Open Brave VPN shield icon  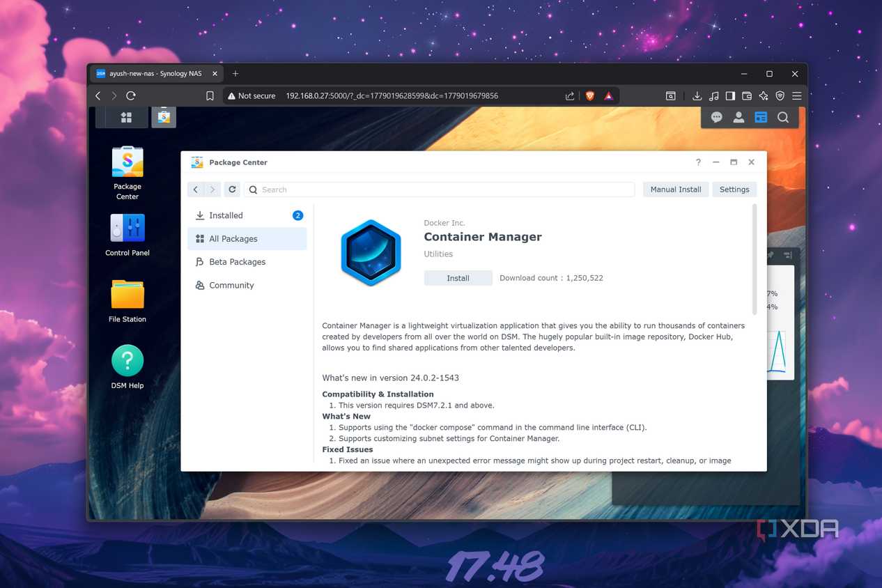pyautogui.click(x=780, y=96)
